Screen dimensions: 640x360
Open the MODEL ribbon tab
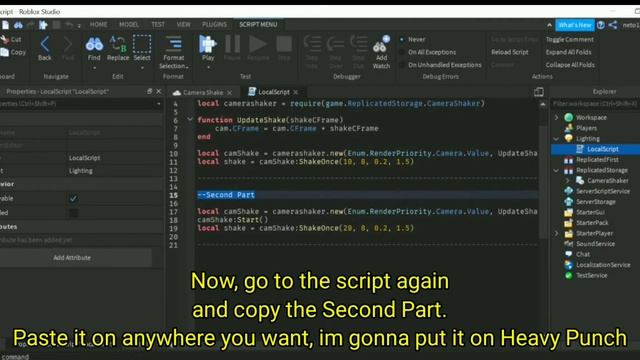tap(129, 24)
